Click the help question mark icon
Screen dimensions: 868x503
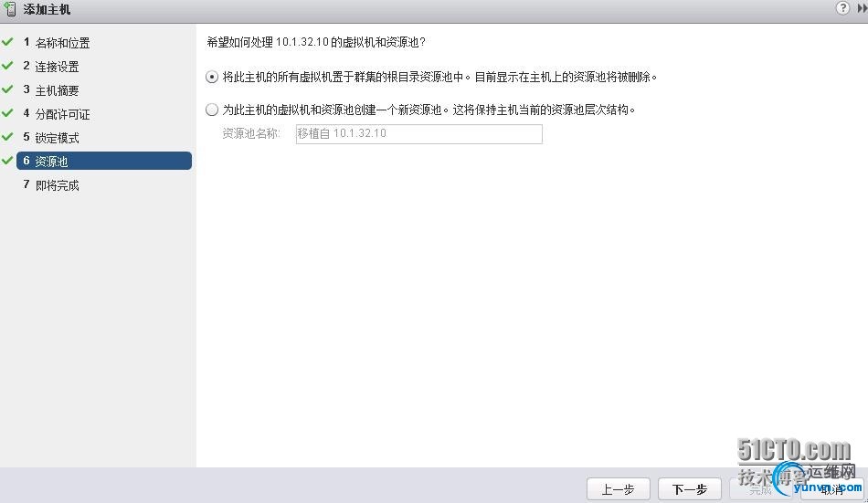coord(842,7)
